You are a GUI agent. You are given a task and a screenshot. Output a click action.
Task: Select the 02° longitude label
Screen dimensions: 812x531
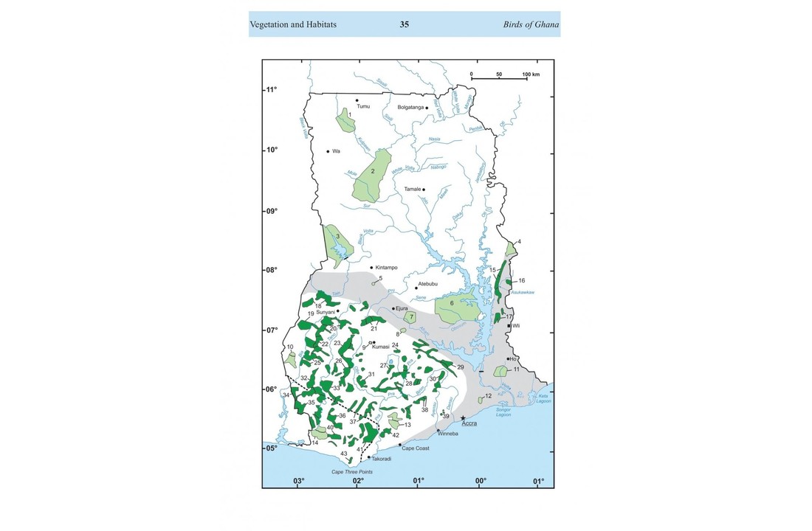point(358,481)
